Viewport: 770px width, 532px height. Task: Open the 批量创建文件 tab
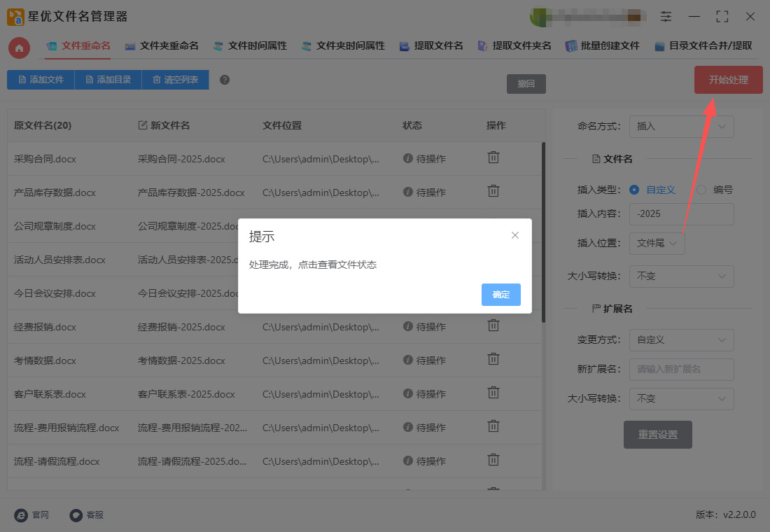[x=603, y=46]
